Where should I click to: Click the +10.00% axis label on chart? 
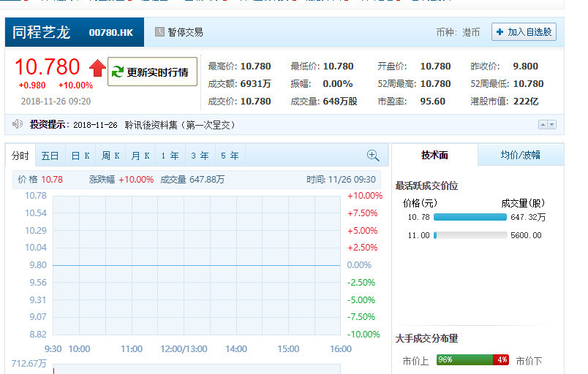click(x=365, y=196)
